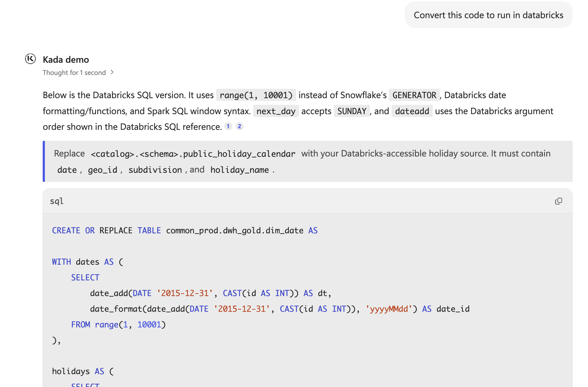The image size is (588, 387).
Task: Select the 'Kada demo' assistant name
Action: point(66,60)
